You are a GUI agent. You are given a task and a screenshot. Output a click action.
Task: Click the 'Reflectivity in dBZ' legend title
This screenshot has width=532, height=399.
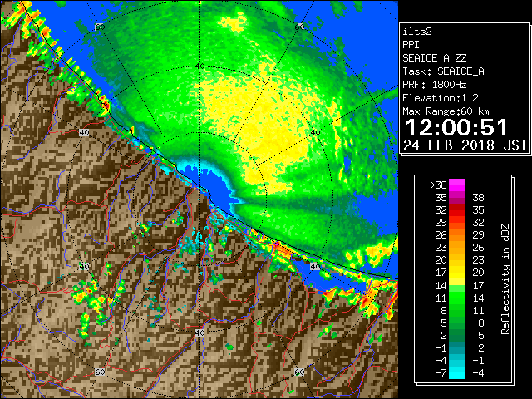click(505, 279)
